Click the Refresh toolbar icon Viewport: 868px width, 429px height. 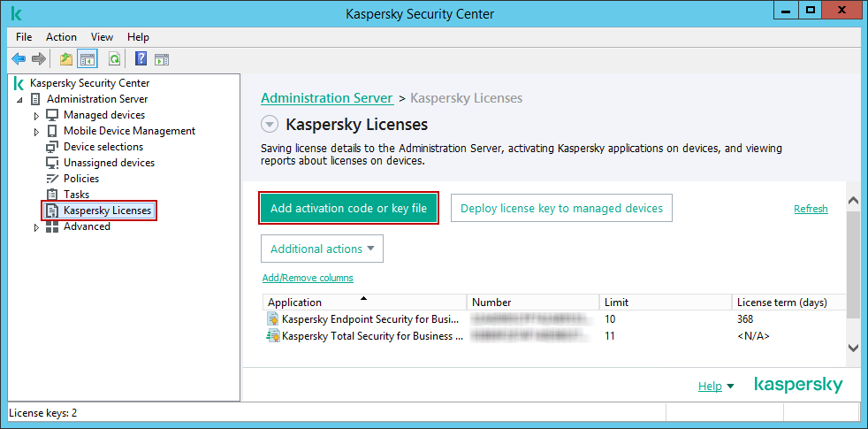[x=114, y=59]
